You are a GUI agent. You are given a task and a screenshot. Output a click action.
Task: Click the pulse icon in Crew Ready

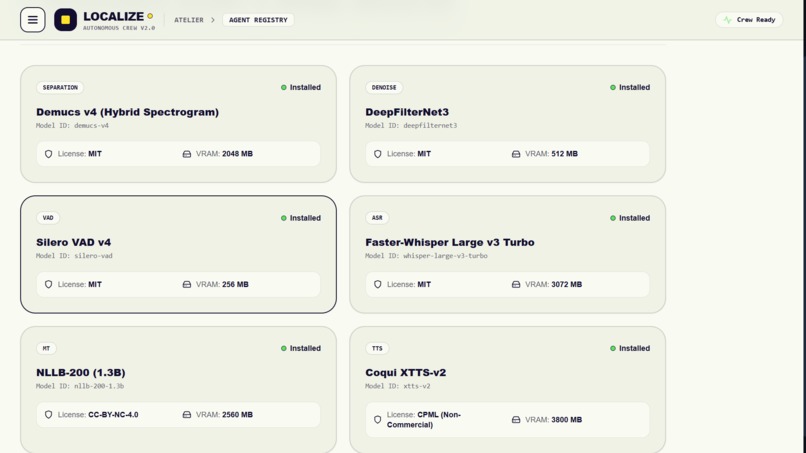pyautogui.click(x=727, y=20)
